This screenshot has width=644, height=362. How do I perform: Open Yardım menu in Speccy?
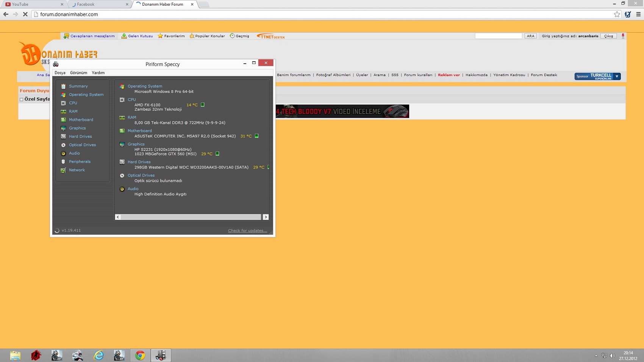click(x=98, y=73)
